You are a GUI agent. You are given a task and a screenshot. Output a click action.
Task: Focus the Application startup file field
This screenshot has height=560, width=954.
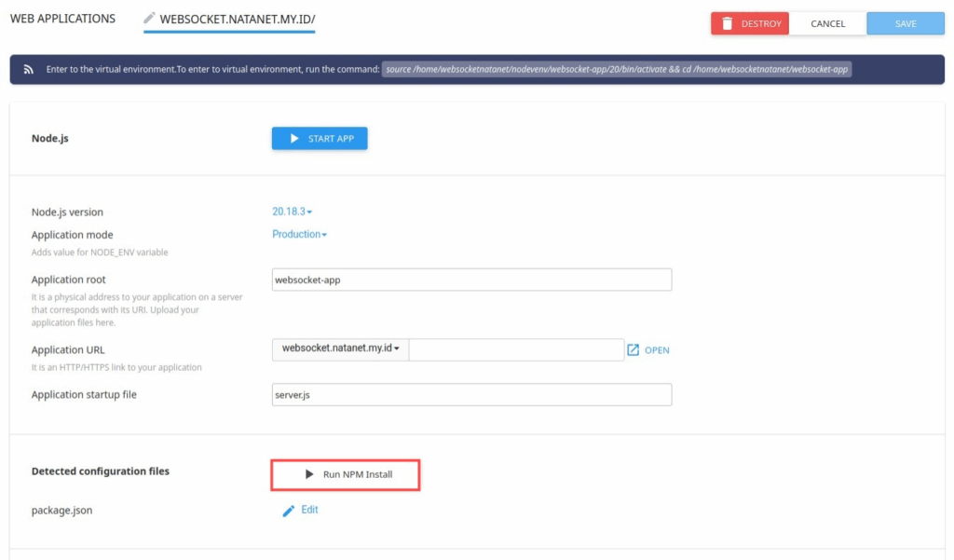tap(471, 394)
